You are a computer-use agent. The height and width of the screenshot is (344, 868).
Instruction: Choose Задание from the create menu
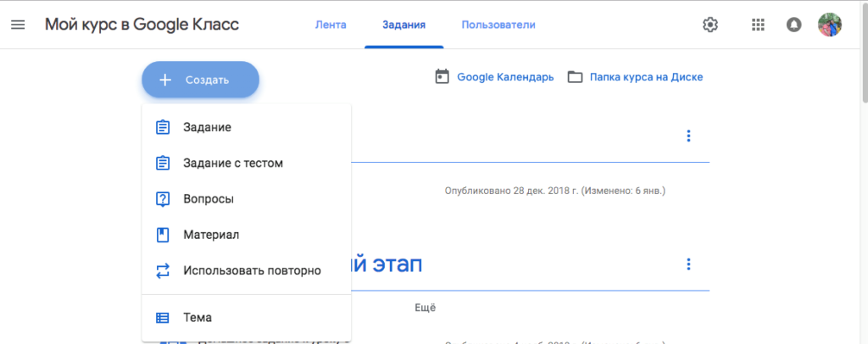click(208, 127)
